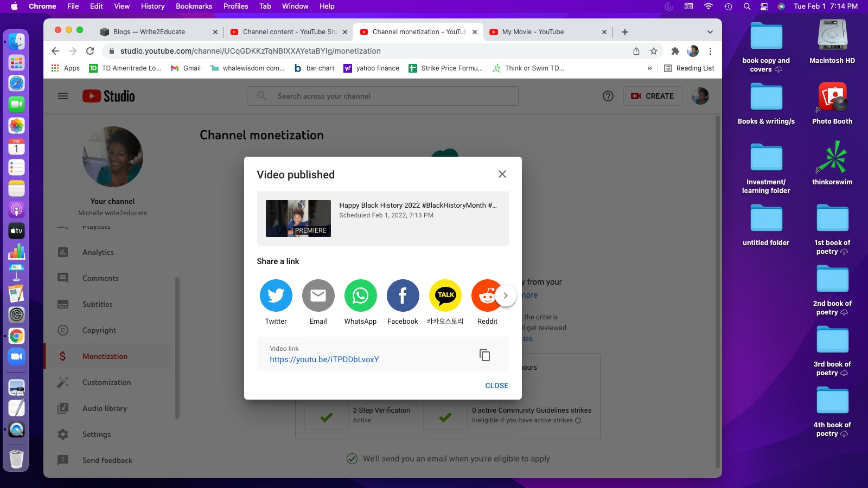Toggle the YouTube Studio hamburger menu

click(63, 96)
